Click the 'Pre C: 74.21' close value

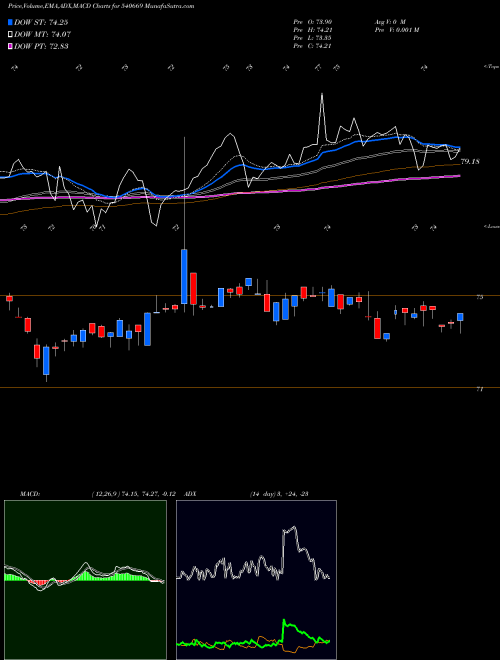coord(312,46)
